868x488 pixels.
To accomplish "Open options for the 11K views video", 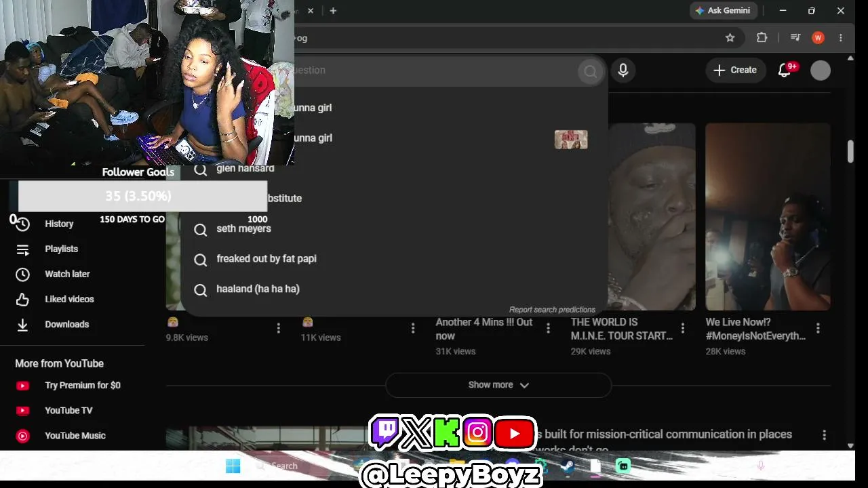I will (x=413, y=328).
